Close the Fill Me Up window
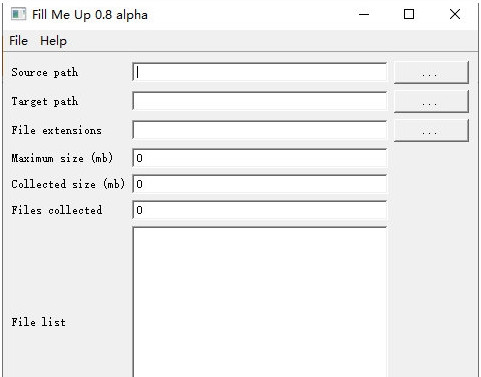This screenshot has width=481, height=377. pyautogui.click(x=455, y=14)
